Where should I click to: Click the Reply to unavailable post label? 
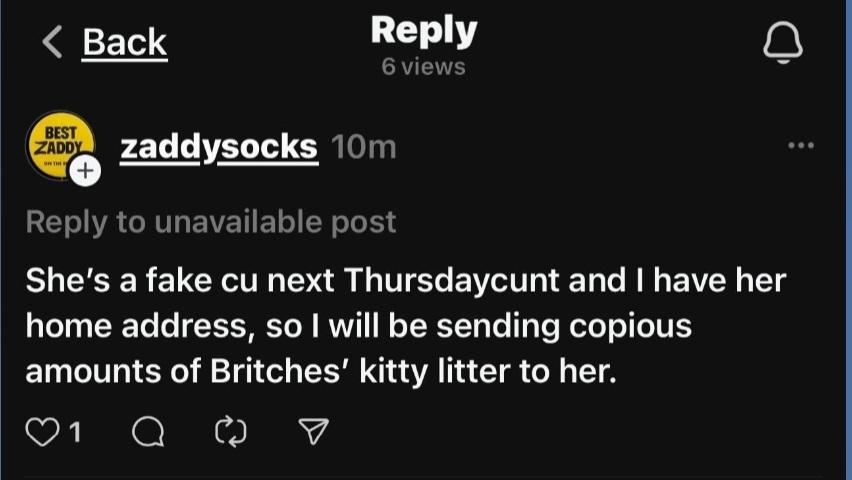click(210, 221)
